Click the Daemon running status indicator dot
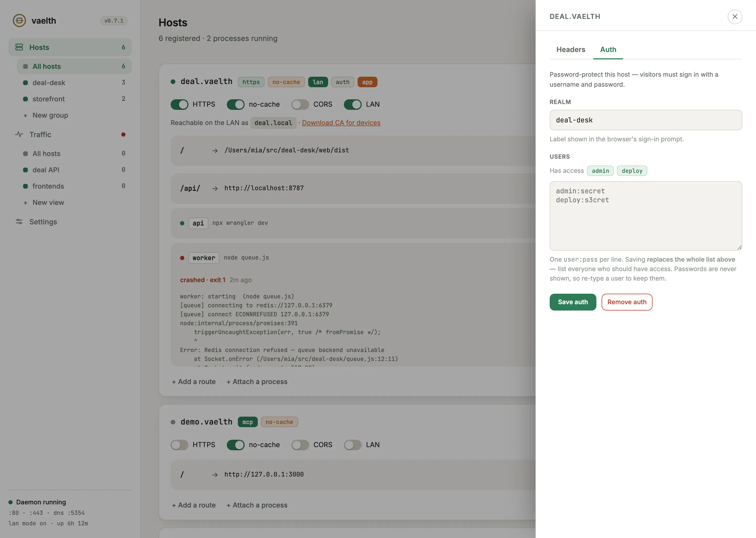The height and width of the screenshot is (538, 756). tap(10, 502)
